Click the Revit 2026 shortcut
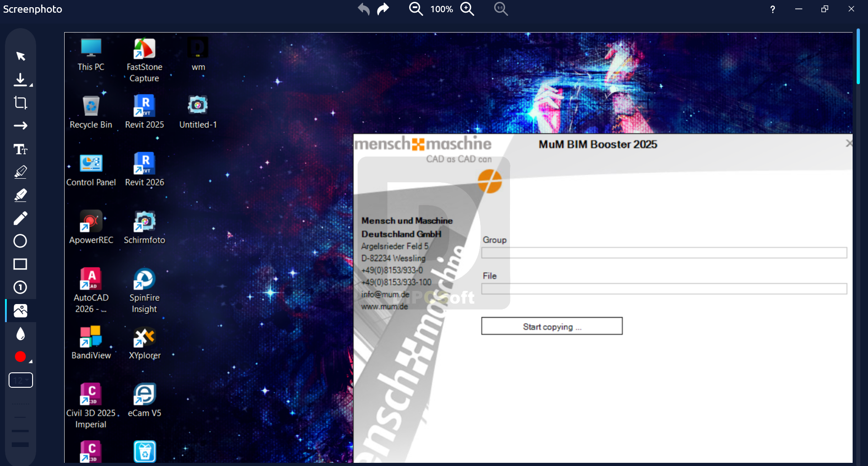 pyautogui.click(x=144, y=170)
